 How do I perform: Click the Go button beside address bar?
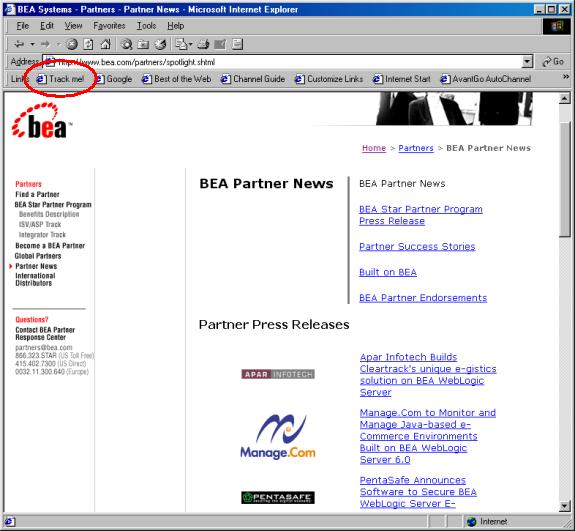point(553,62)
